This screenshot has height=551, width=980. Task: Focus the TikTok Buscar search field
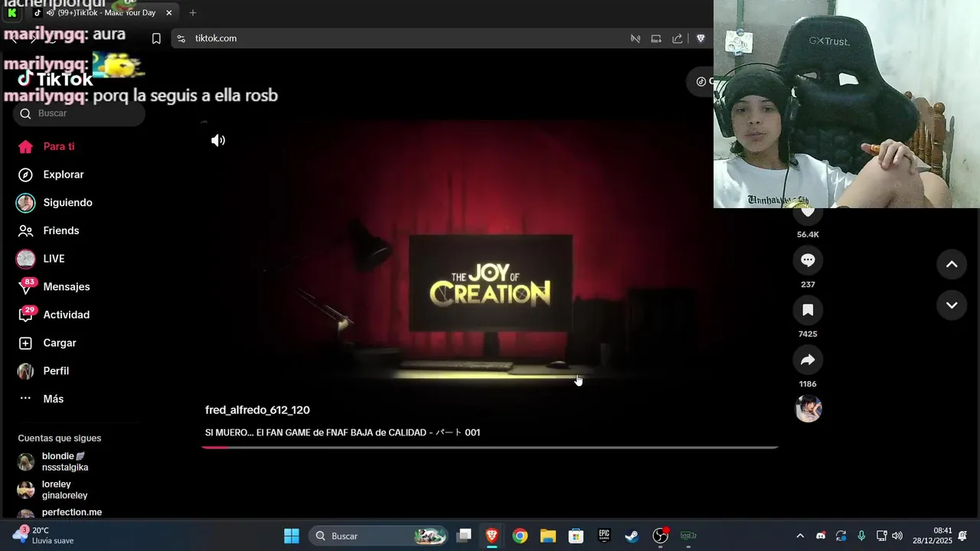[79, 113]
